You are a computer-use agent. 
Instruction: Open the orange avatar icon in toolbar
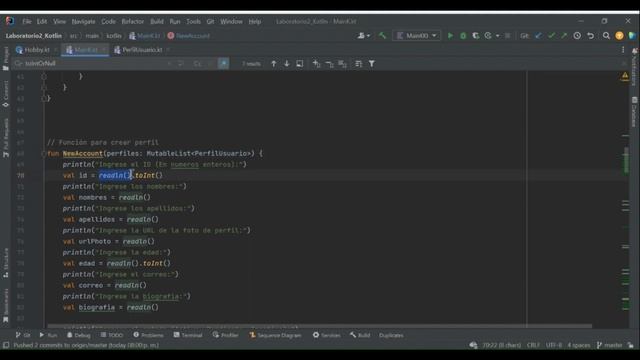[619, 36]
